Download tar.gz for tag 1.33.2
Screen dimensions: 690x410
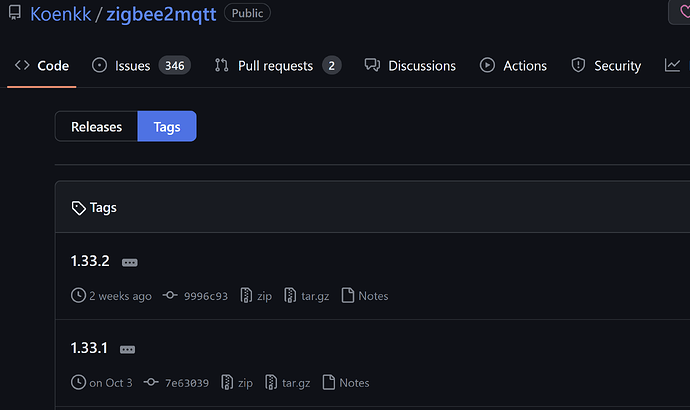pyautogui.click(x=309, y=296)
